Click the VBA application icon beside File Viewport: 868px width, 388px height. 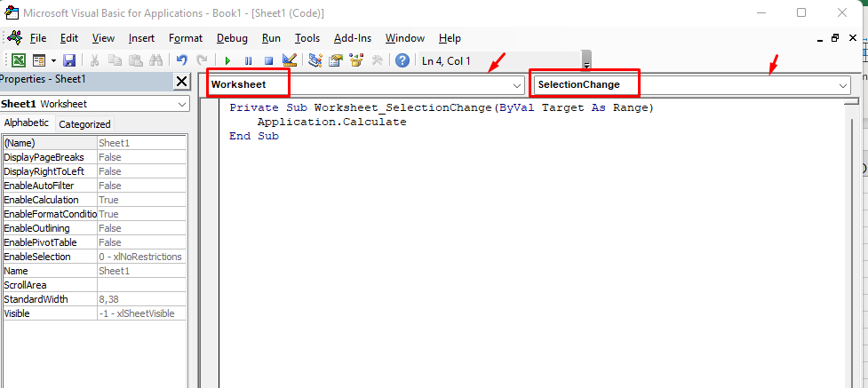pyautogui.click(x=15, y=37)
